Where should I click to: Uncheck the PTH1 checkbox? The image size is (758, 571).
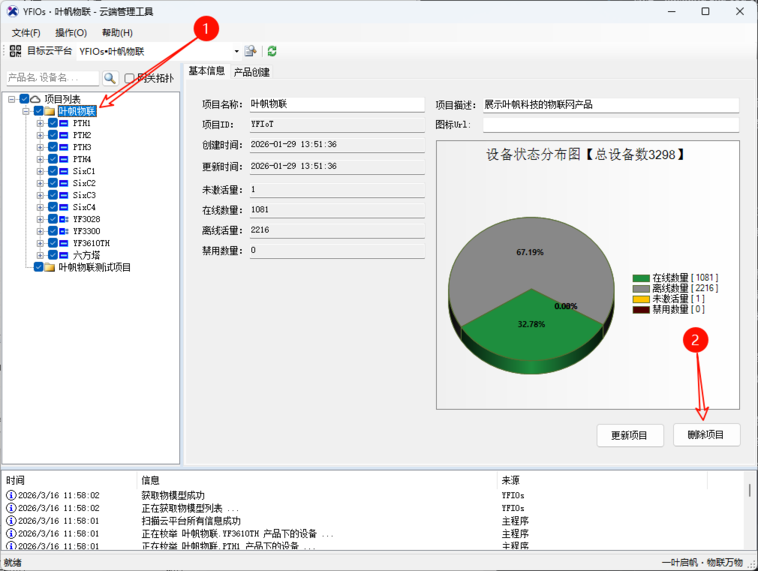click(x=53, y=123)
